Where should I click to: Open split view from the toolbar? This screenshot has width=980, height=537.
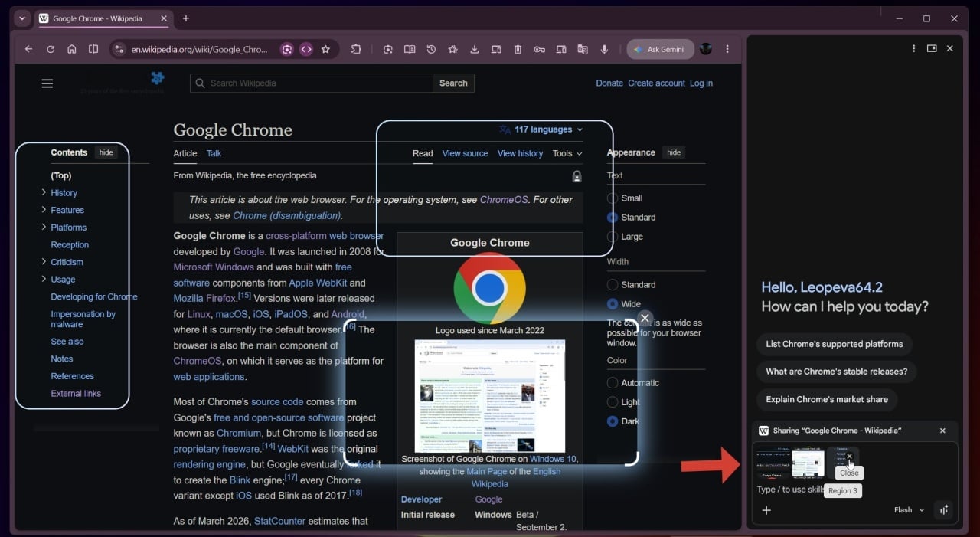[x=93, y=49]
